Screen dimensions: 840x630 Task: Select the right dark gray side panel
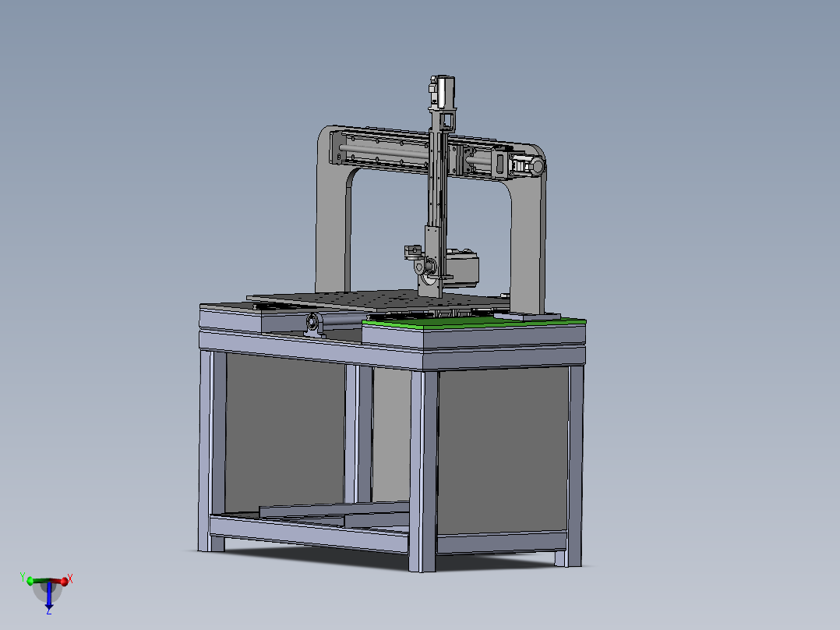pos(503,452)
